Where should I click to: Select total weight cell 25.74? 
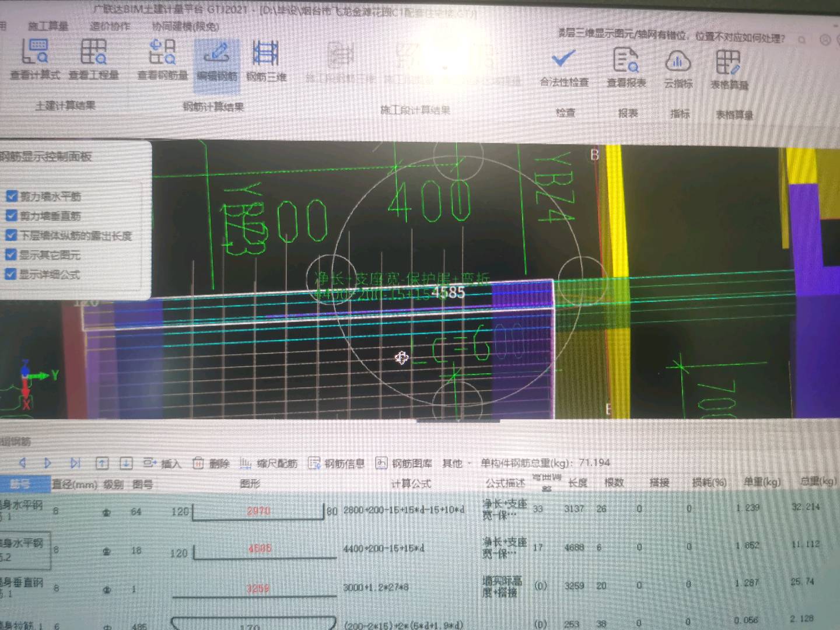click(803, 582)
